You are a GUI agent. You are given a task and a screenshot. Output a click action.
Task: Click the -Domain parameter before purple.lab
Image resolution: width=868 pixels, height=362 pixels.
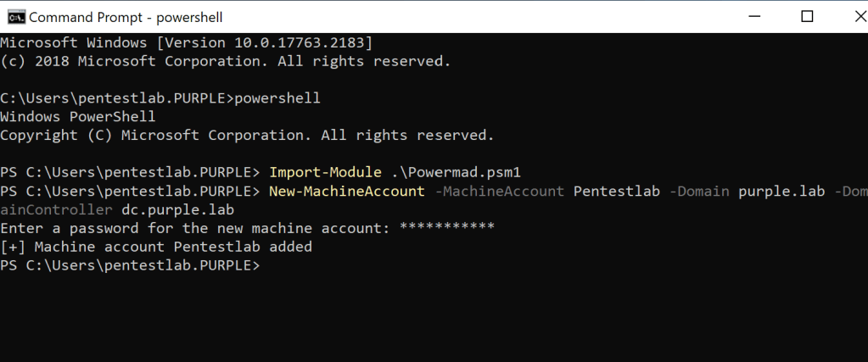click(x=698, y=191)
